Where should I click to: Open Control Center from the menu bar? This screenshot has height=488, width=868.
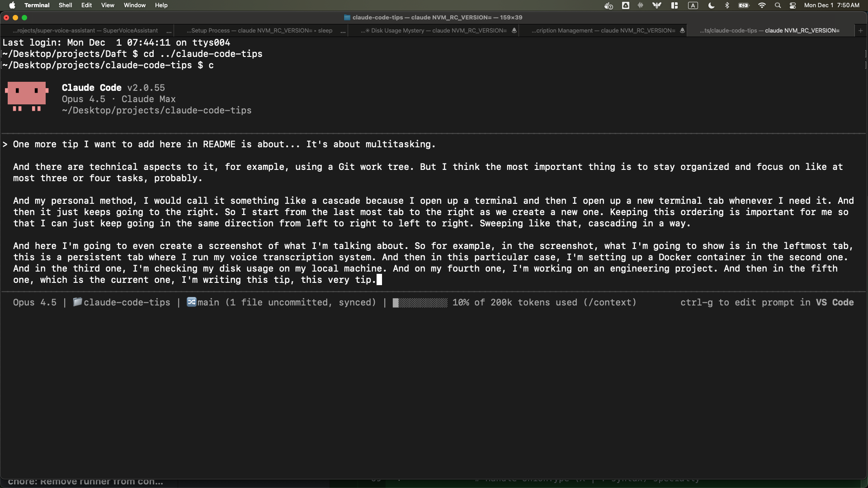click(x=793, y=5)
